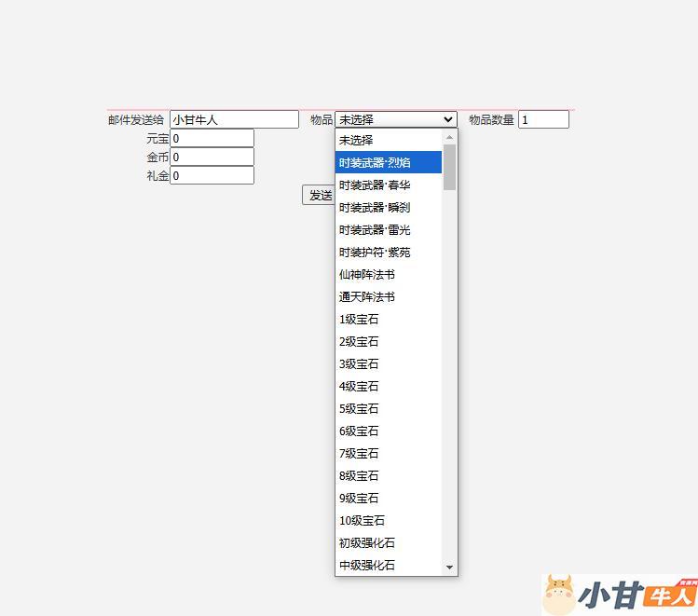698x616 pixels.
Task: Select 通天阵法书 option
Action: [388, 296]
